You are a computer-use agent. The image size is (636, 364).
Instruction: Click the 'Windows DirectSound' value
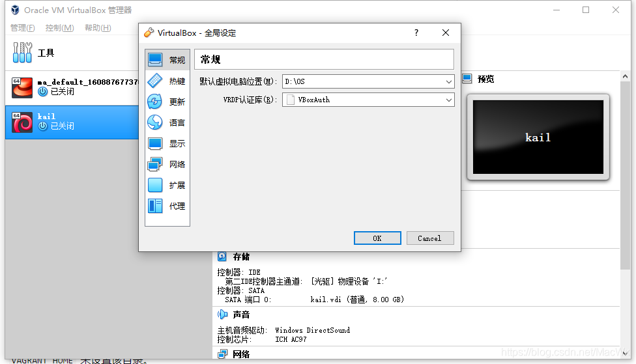pyautogui.click(x=312, y=330)
